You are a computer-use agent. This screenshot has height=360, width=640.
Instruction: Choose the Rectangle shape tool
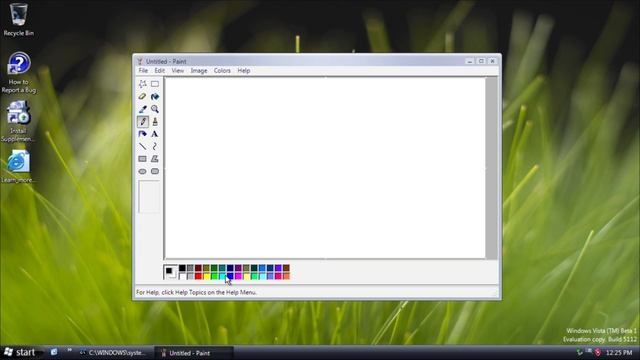point(142,159)
